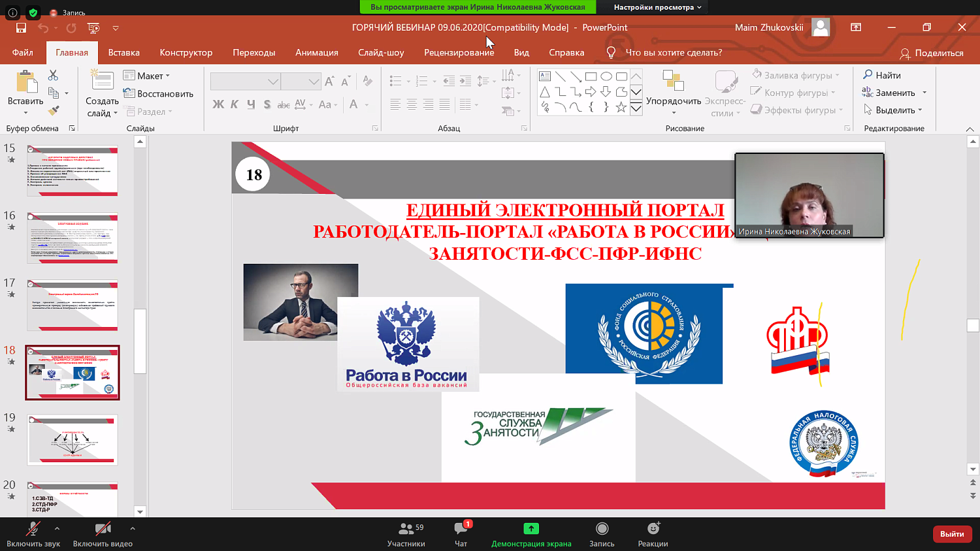Collapse the ribbon with the arrow
Screen dimensions: 980x551
(970, 129)
